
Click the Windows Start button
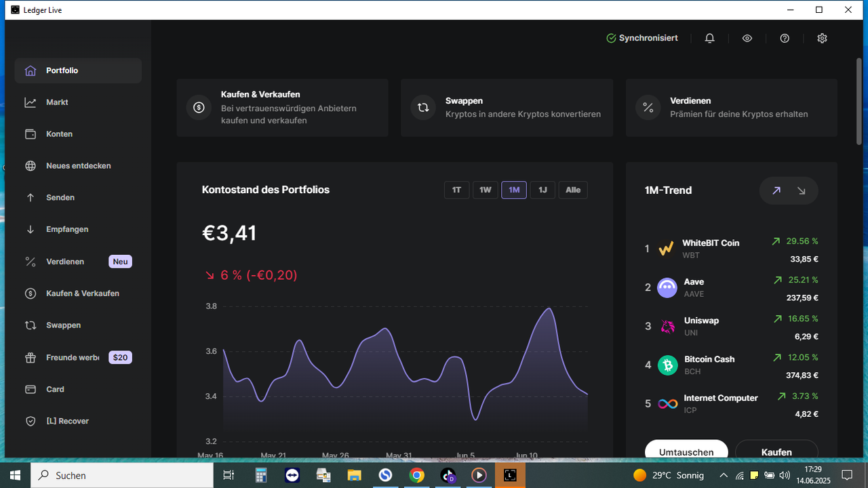click(x=15, y=475)
